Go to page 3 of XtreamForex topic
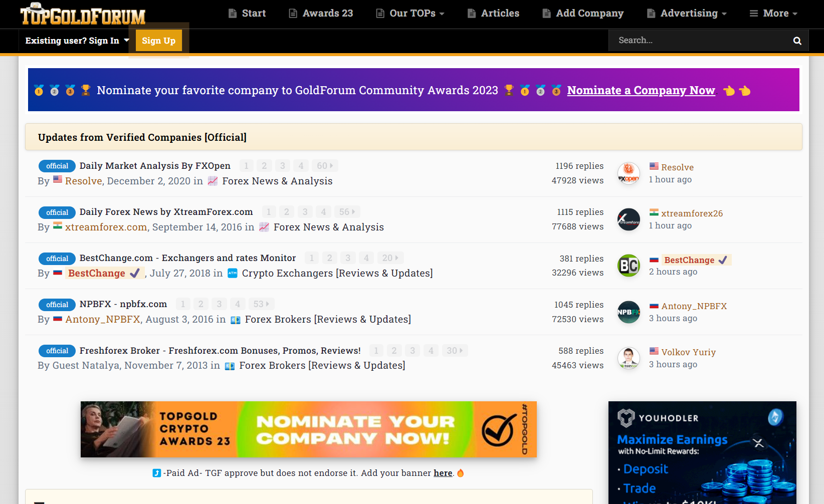 click(x=305, y=212)
